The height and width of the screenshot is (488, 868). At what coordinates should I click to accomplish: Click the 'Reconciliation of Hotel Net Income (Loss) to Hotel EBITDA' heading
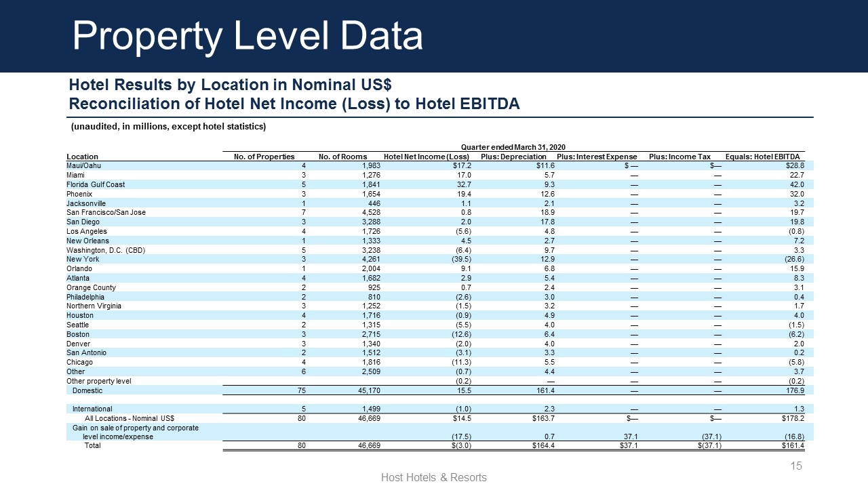(x=294, y=104)
